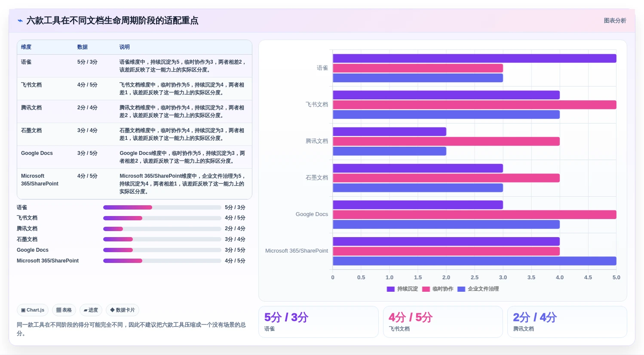Click the lightning icon beside the title
644x355 pixels.
20,21
